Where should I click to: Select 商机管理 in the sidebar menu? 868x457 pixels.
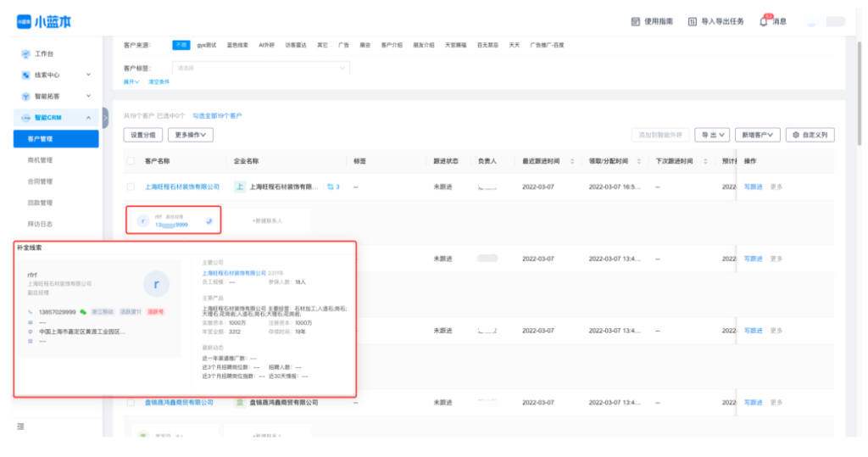[40, 159]
